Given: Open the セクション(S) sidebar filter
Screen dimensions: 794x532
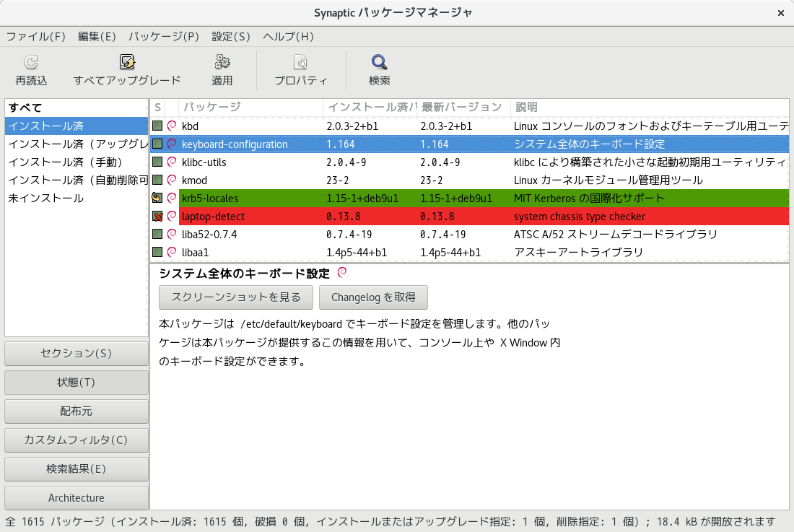Looking at the screenshot, I should [77, 353].
